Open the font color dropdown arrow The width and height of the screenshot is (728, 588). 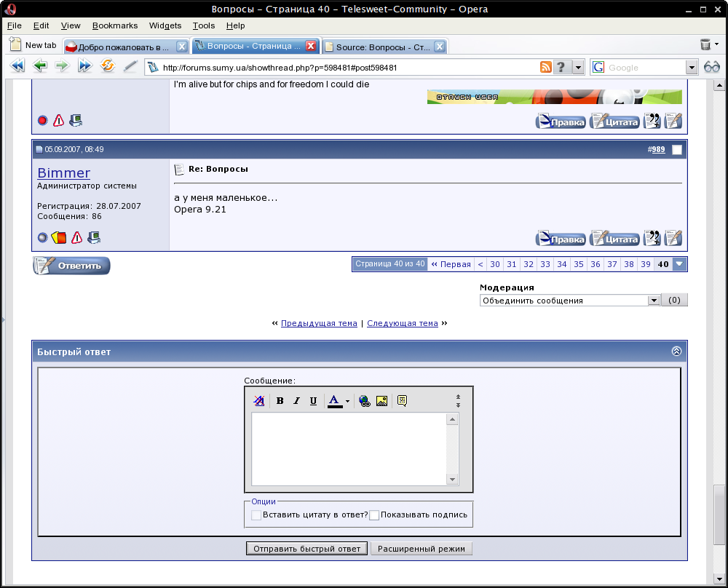(x=347, y=402)
